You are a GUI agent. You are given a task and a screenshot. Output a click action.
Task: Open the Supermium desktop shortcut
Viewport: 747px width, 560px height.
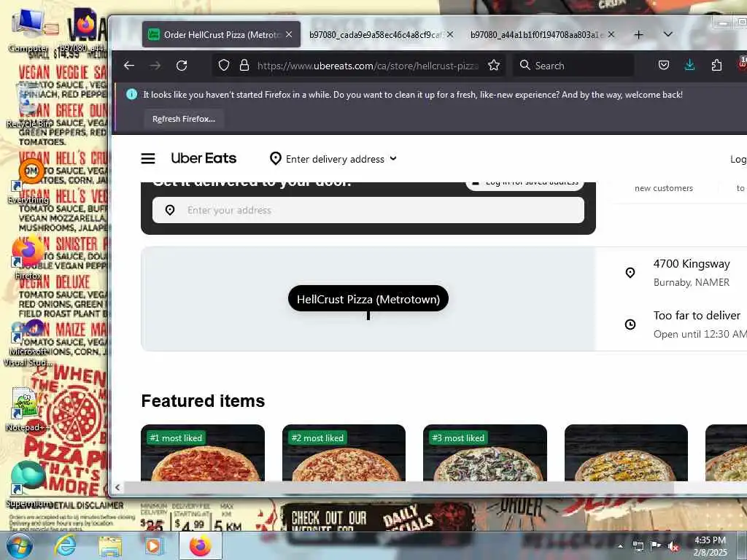coord(28,485)
